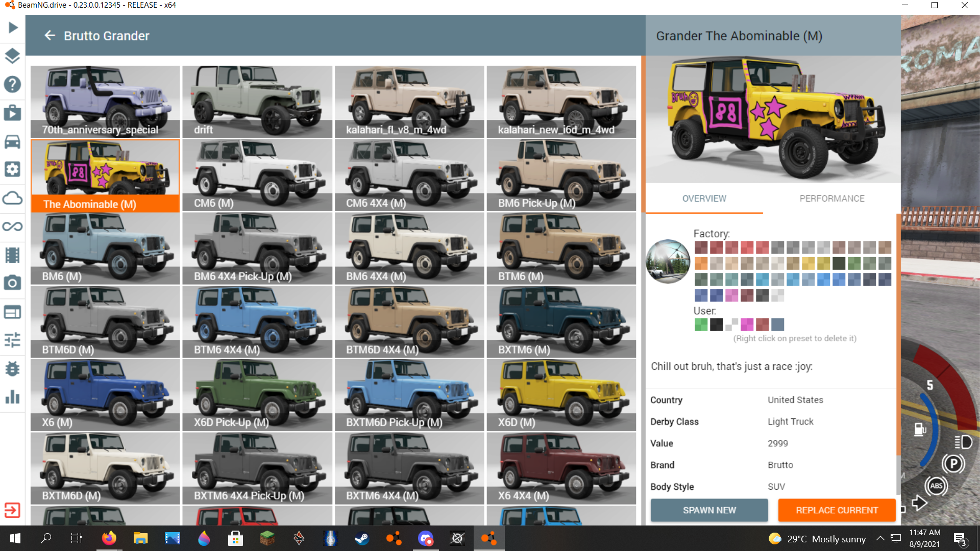Screen dimensions: 980x551
Task: Open the photo mode camera icon
Action: [12, 283]
